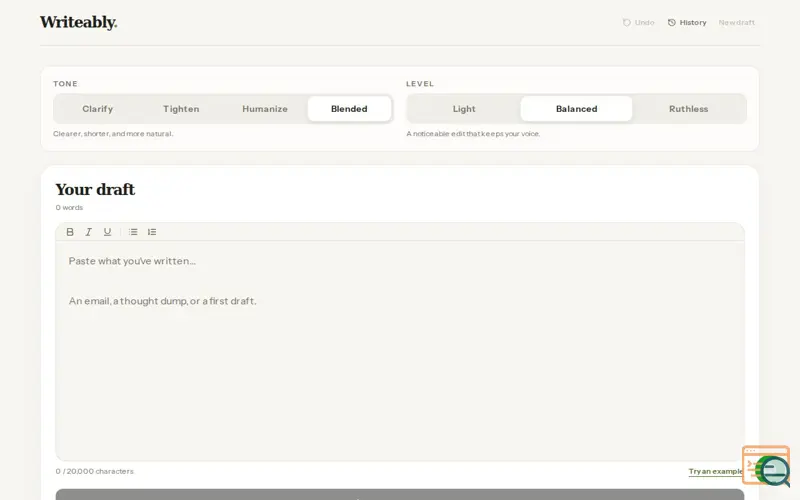Insert a bulleted list
The height and width of the screenshot is (500, 800).
(x=133, y=232)
